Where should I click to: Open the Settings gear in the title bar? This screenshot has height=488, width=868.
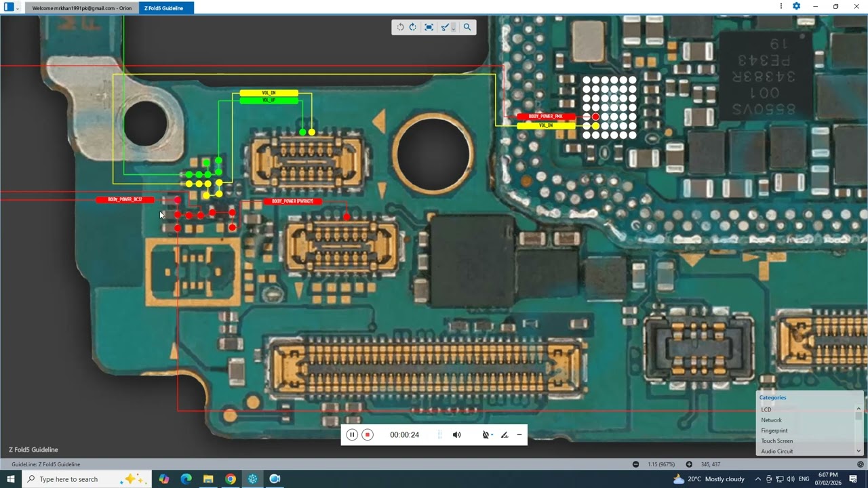click(x=796, y=5)
